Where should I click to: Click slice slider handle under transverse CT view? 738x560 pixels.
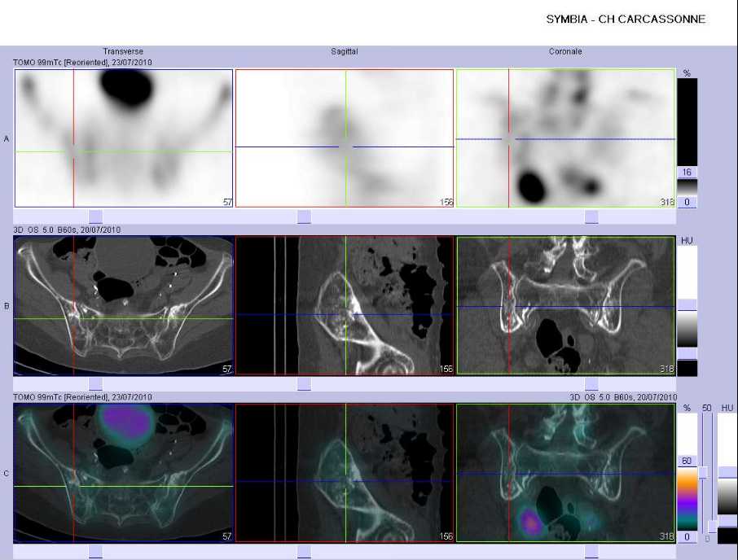pos(95,383)
